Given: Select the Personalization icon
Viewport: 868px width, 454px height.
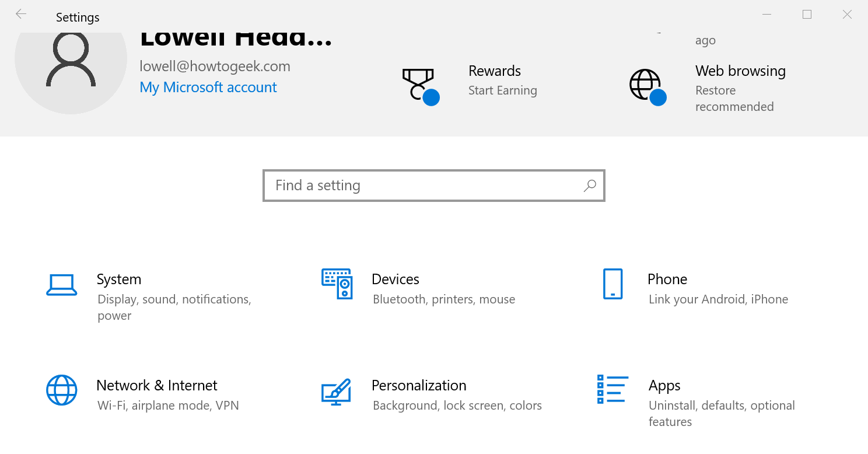Looking at the screenshot, I should coord(337,391).
